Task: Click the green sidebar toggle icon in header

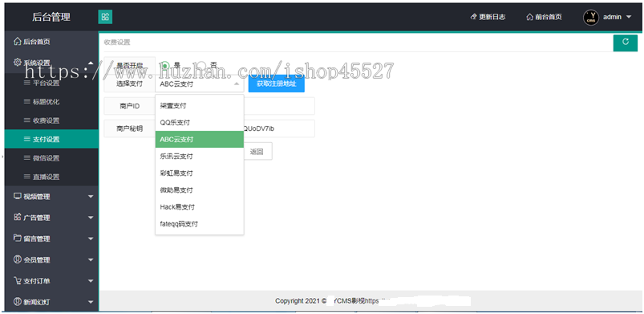Action: [x=105, y=17]
